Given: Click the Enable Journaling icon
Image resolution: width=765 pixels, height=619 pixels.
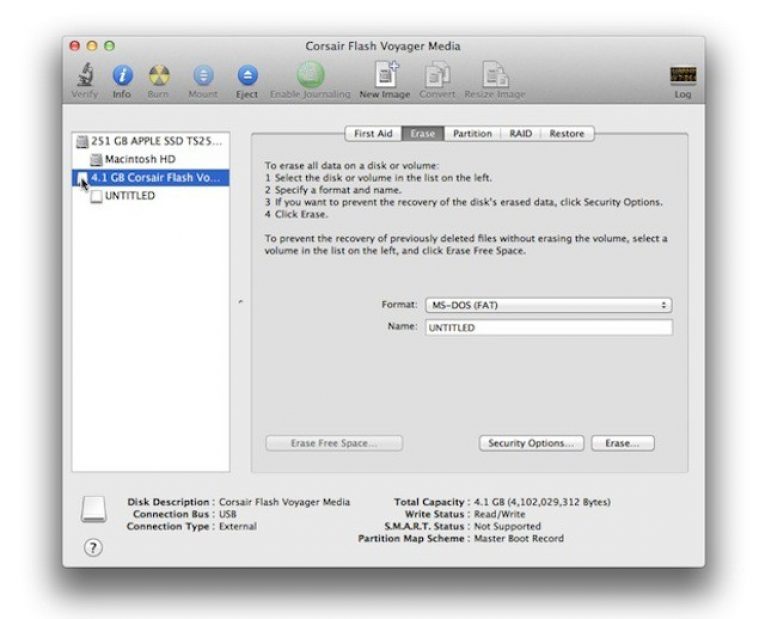Looking at the screenshot, I should pos(310,75).
